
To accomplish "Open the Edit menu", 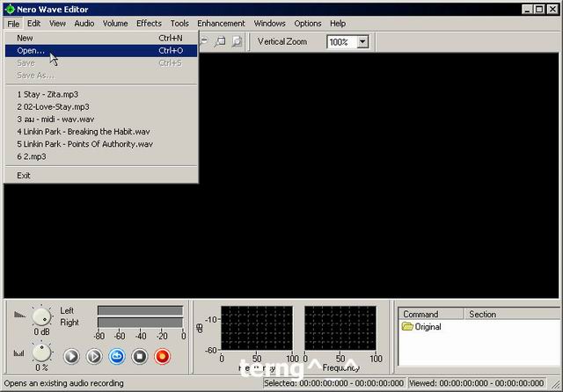I will coord(33,24).
